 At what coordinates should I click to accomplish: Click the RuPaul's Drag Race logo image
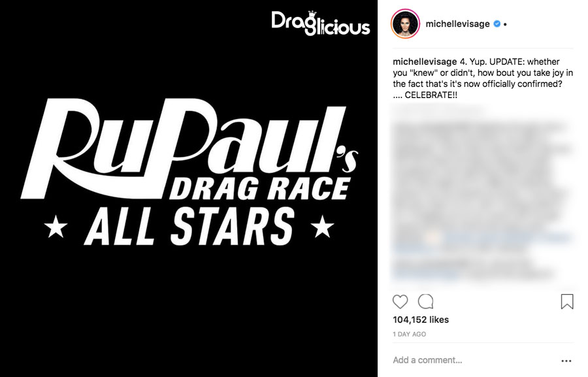click(x=189, y=171)
